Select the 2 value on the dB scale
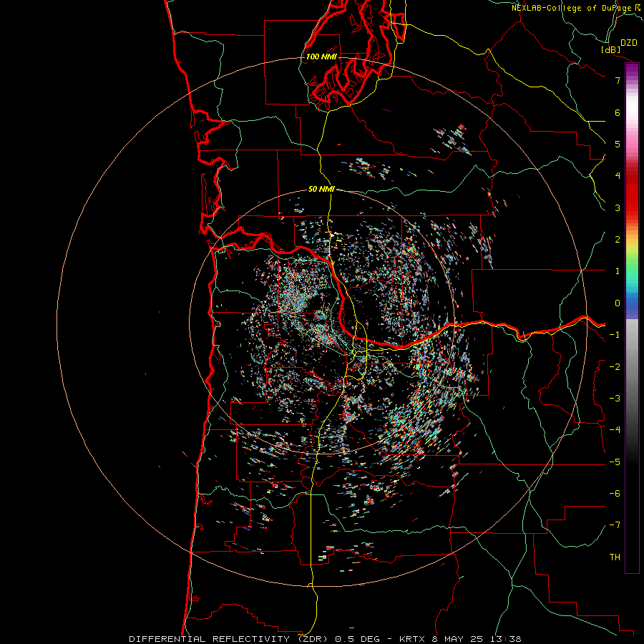This screenshot has height=644, width=644. 618,240
